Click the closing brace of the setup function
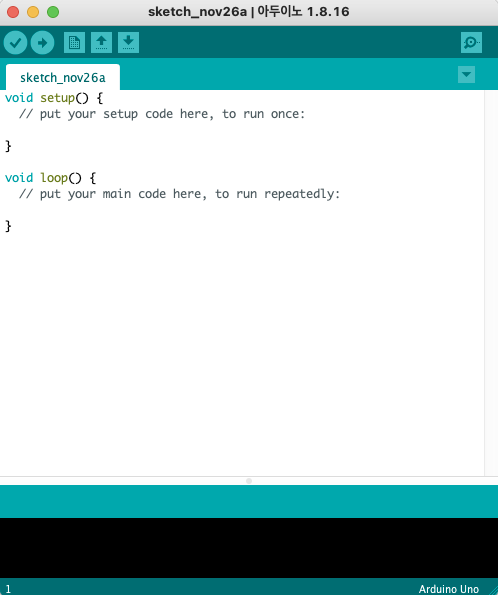Image resolution: width=498 pixels, height=595 pixels. [x=8, y=146]
